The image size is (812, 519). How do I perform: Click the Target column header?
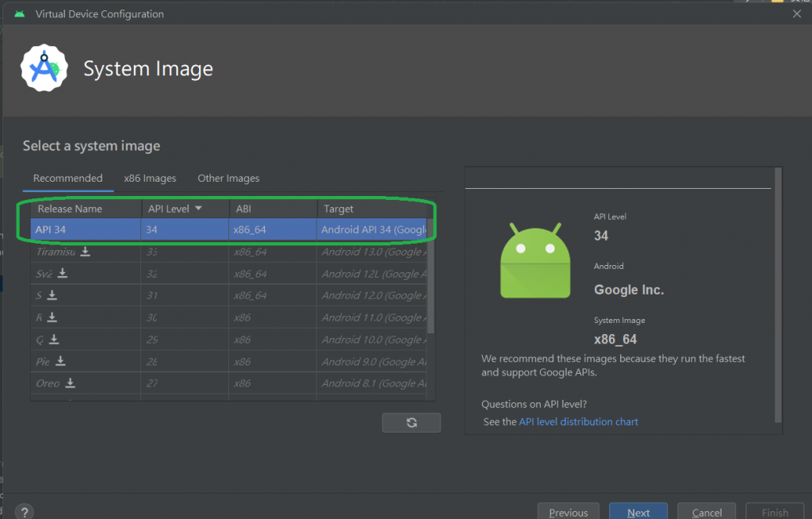coord(372,209)
